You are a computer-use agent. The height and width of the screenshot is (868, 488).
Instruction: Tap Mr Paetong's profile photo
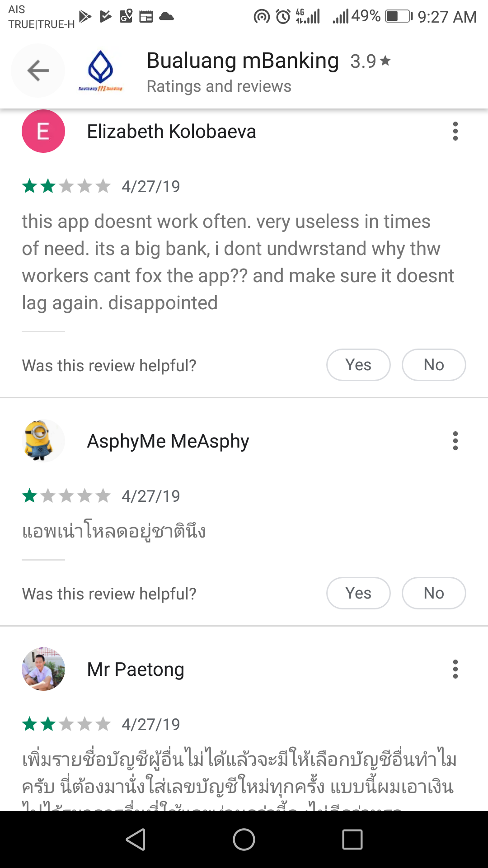pyautogui.click(x=43, y=669)
